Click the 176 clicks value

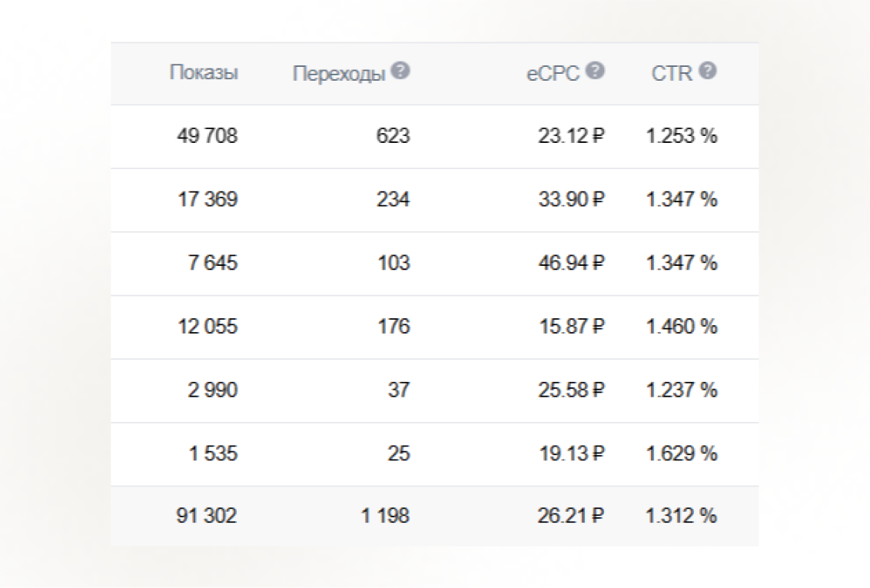(394, 326)
